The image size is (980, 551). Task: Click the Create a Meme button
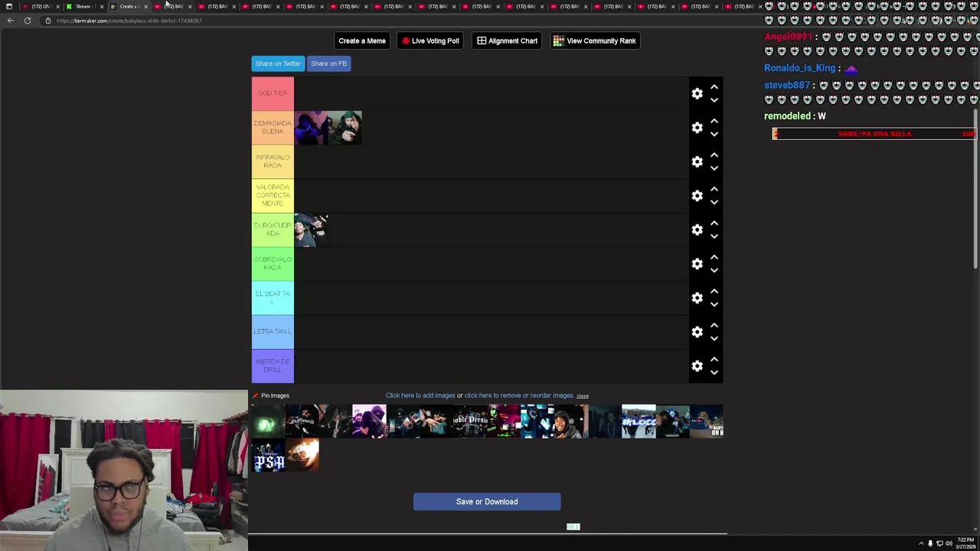pos(362,41)
